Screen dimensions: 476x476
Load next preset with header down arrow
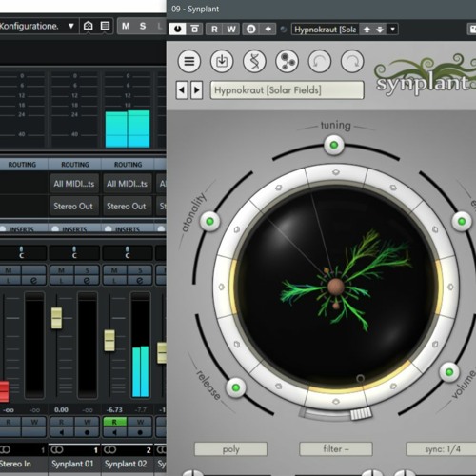point(380,30)
